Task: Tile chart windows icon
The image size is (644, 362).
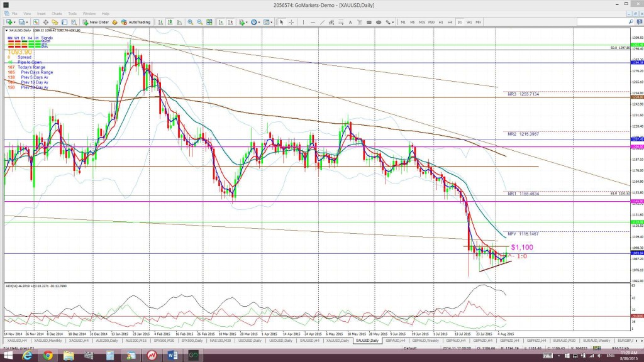Action: [x=209, y=22]
